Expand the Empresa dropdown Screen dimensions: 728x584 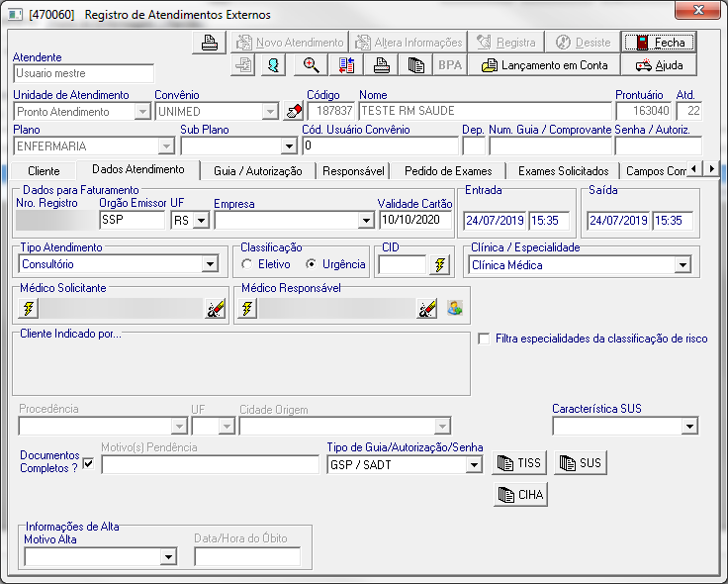(x=366, y=220)
